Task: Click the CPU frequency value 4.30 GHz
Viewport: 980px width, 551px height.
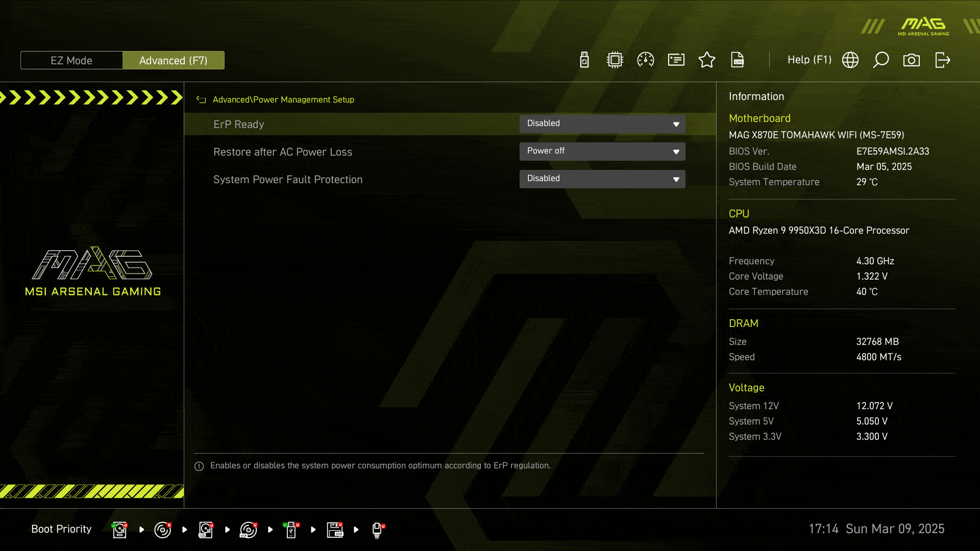Action: point(875,261)
